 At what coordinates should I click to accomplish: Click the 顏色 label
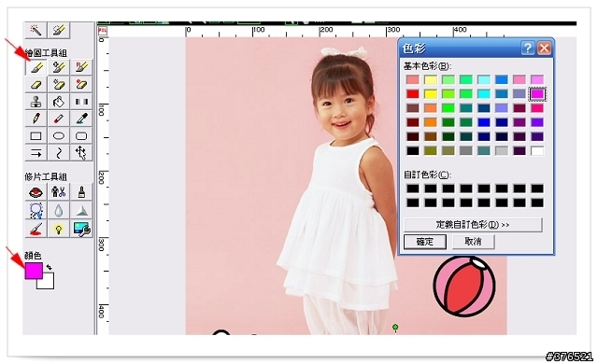34,256
